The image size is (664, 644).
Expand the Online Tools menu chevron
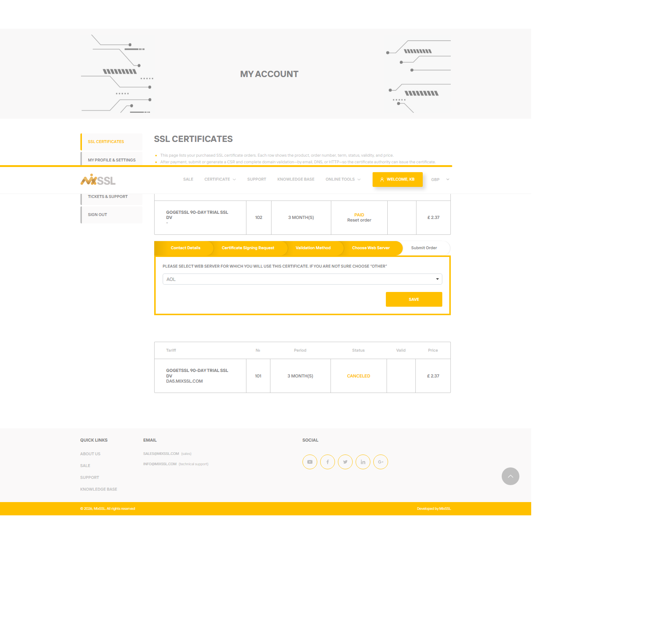pos(359,180)
